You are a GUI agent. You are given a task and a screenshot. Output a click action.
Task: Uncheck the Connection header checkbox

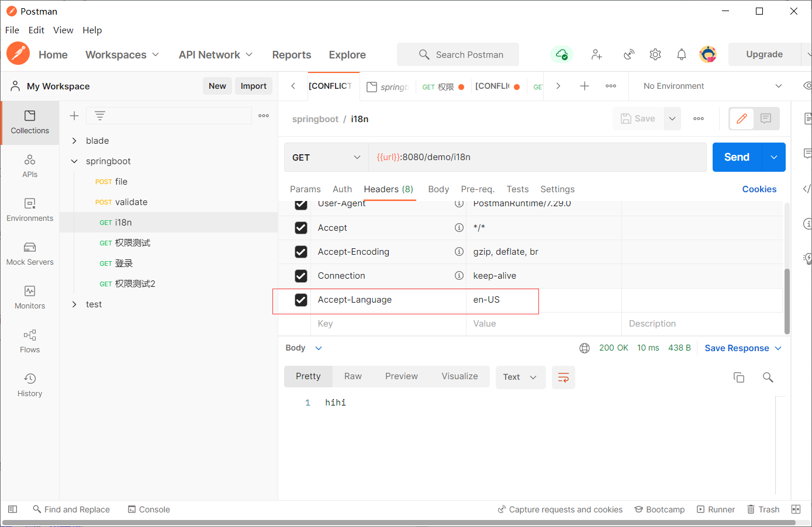301,276
